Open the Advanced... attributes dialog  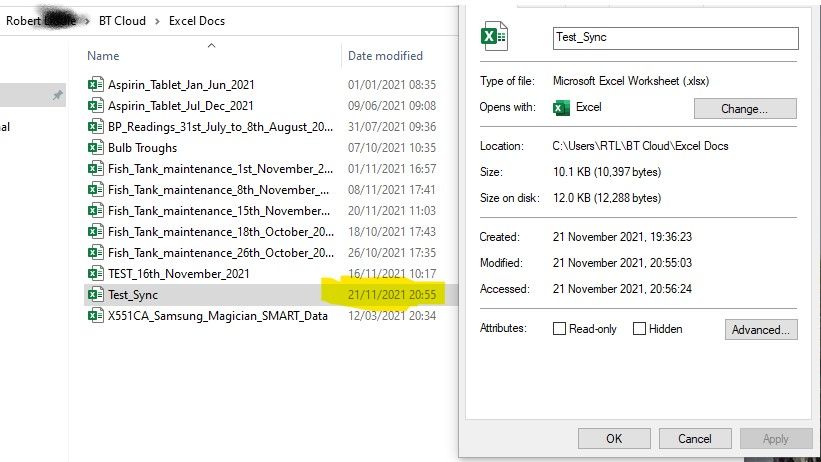(x=760, y=329)
